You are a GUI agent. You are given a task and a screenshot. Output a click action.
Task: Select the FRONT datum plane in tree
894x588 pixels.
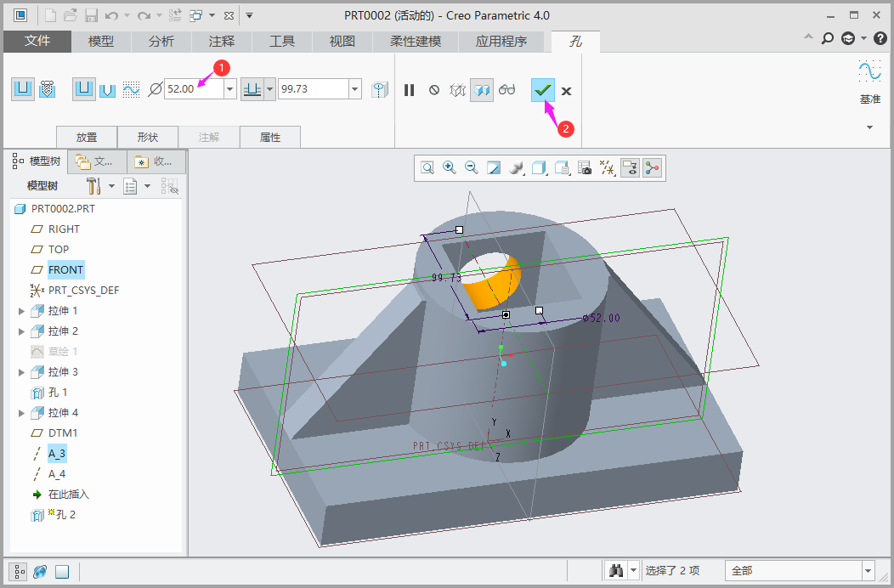65,270
